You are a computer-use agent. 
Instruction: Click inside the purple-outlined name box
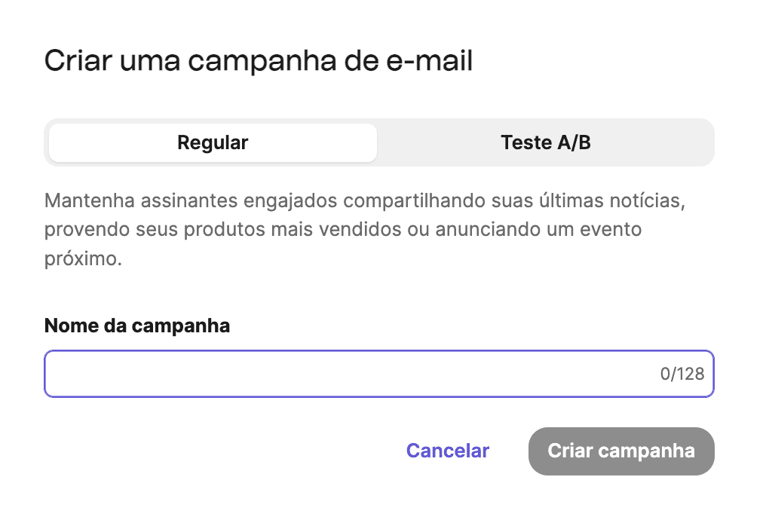click(x=379, y=374)
